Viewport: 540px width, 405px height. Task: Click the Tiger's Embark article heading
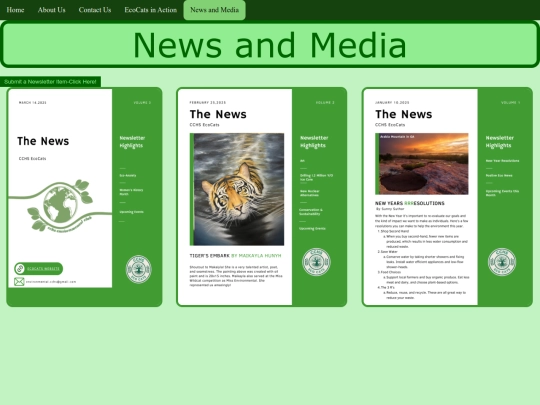235,256
